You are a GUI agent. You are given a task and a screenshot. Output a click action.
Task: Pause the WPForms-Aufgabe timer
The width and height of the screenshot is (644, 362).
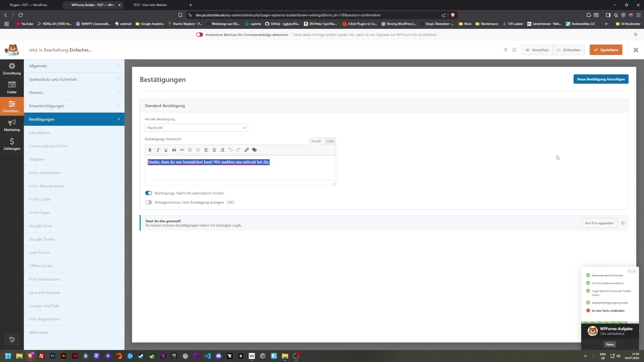(610, 344)
